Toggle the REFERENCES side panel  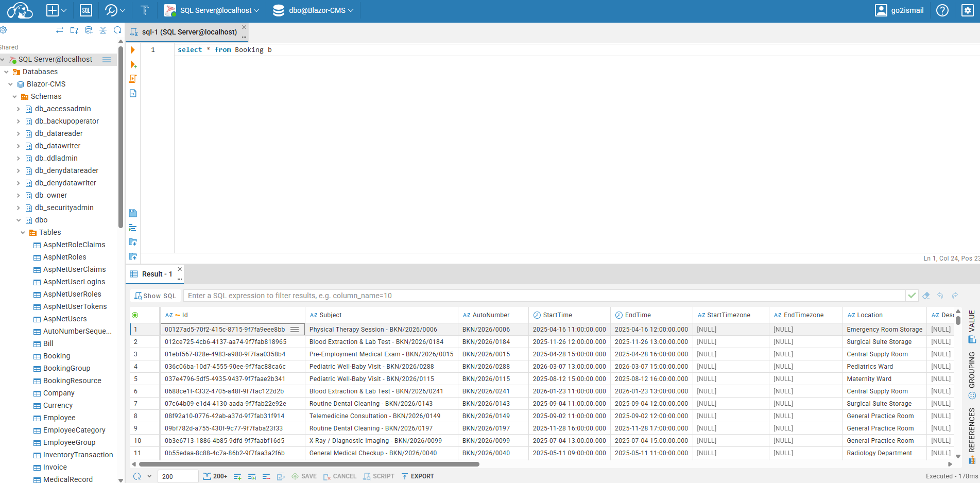(972, 435)
